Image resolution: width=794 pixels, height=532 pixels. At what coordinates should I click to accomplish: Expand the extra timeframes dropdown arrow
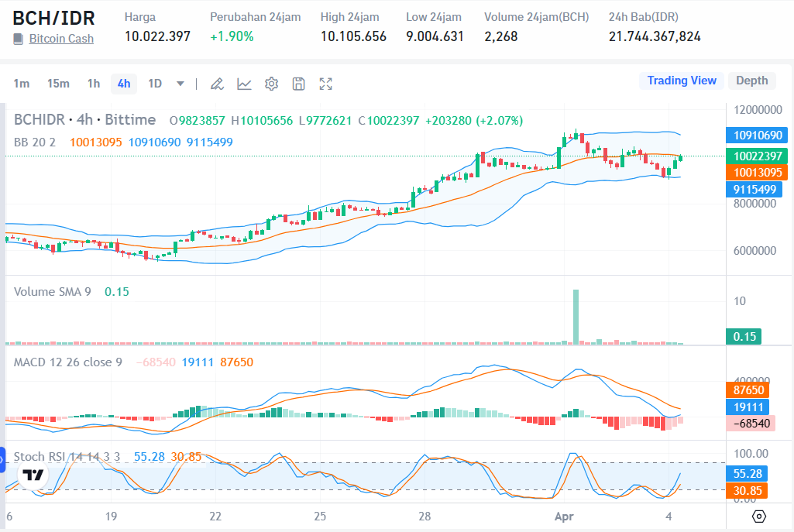click(180, 83)
